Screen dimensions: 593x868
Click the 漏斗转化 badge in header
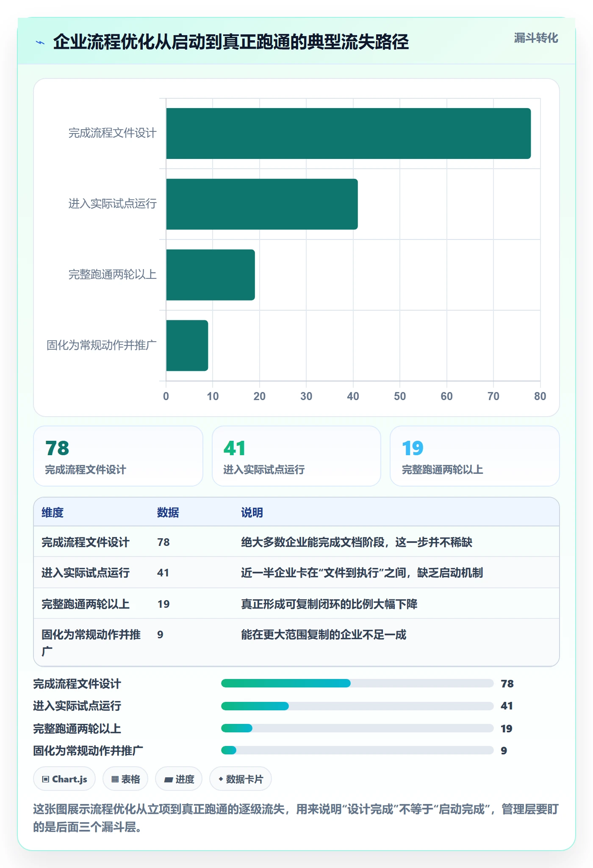pyautogui.click(x=536, y=38)
